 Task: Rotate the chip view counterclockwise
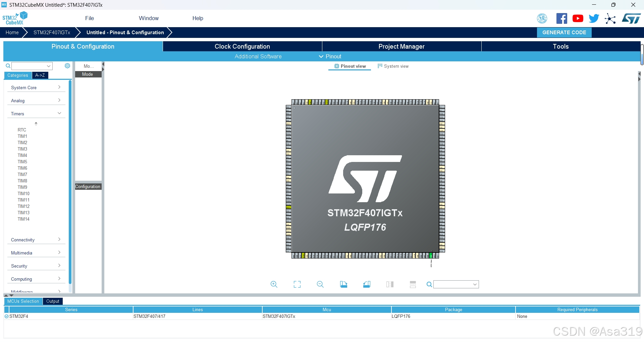[x=367, y=284]
